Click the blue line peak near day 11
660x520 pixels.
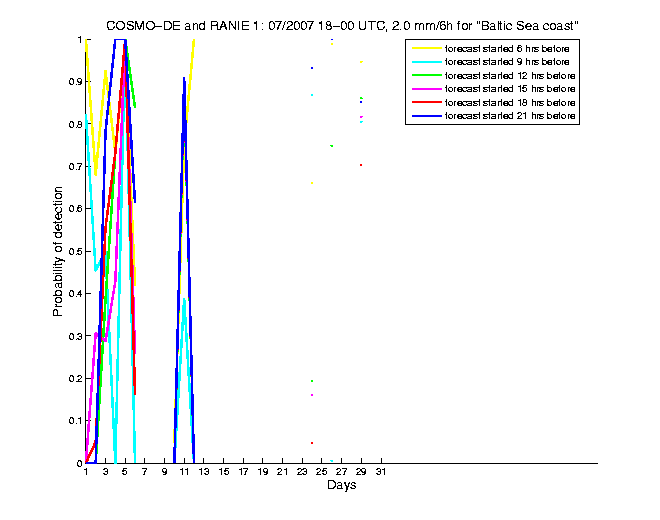[x=184, y=78]
